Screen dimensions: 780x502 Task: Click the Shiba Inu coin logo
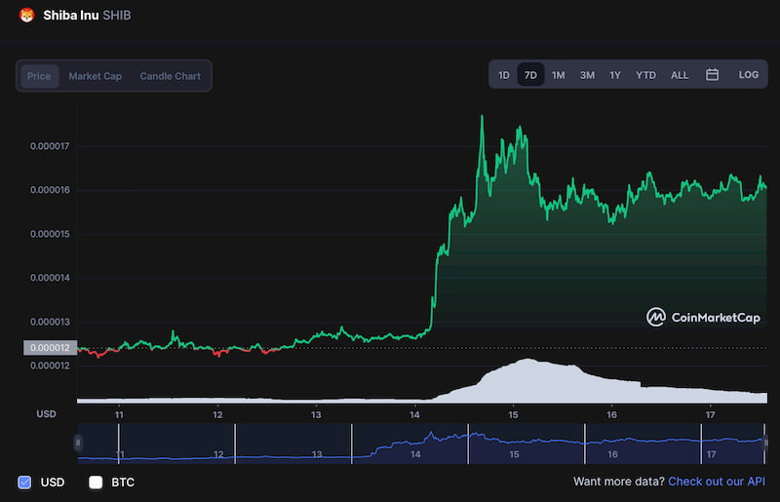[27, 15]
